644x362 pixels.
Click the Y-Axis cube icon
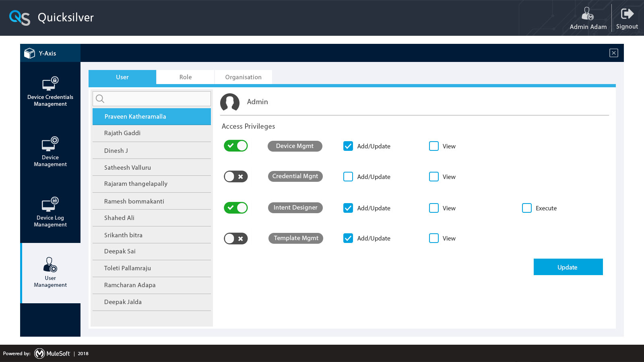point(30,53)
